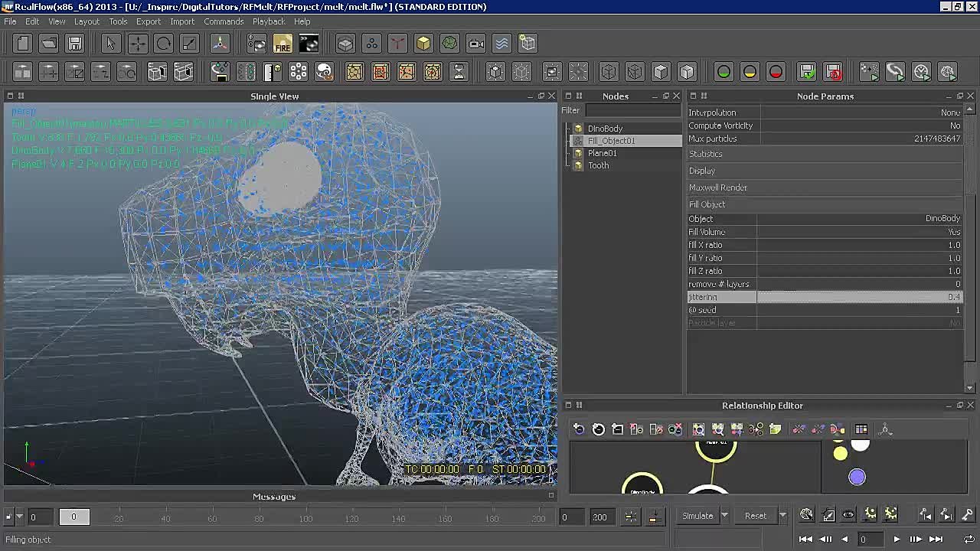Open the Playback menu
Screen dimensions: 980x551
click(x=269, y=21)
